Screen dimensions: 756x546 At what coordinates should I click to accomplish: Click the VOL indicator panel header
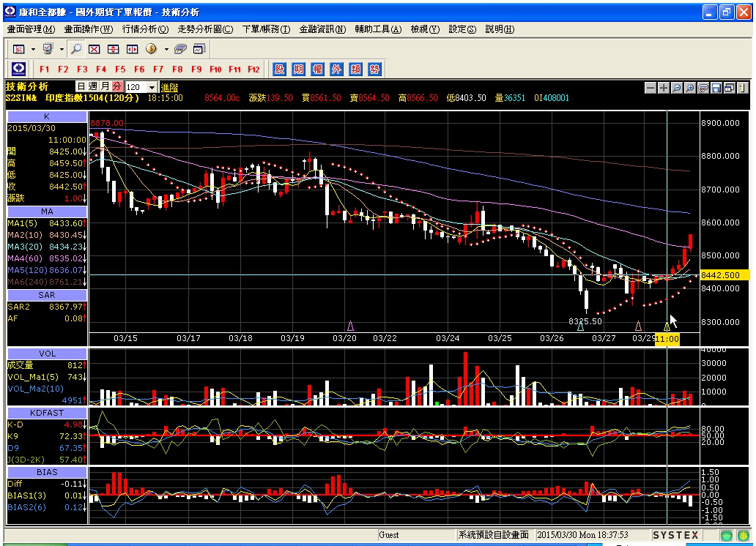(x=47, y=354)
